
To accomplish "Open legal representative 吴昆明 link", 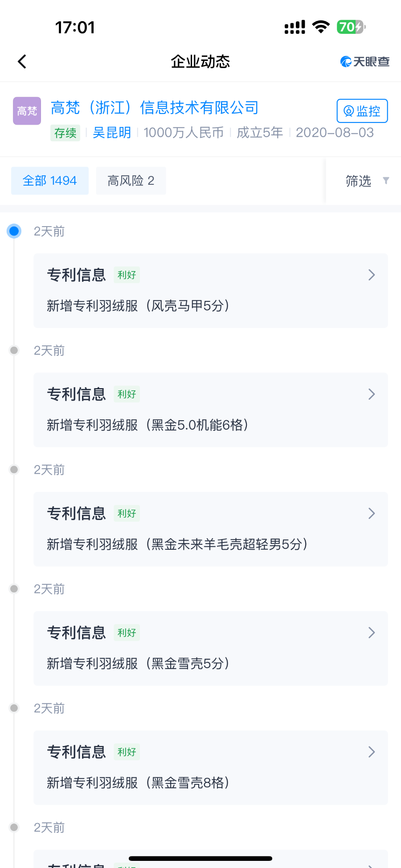I will (x=112, y=133).
